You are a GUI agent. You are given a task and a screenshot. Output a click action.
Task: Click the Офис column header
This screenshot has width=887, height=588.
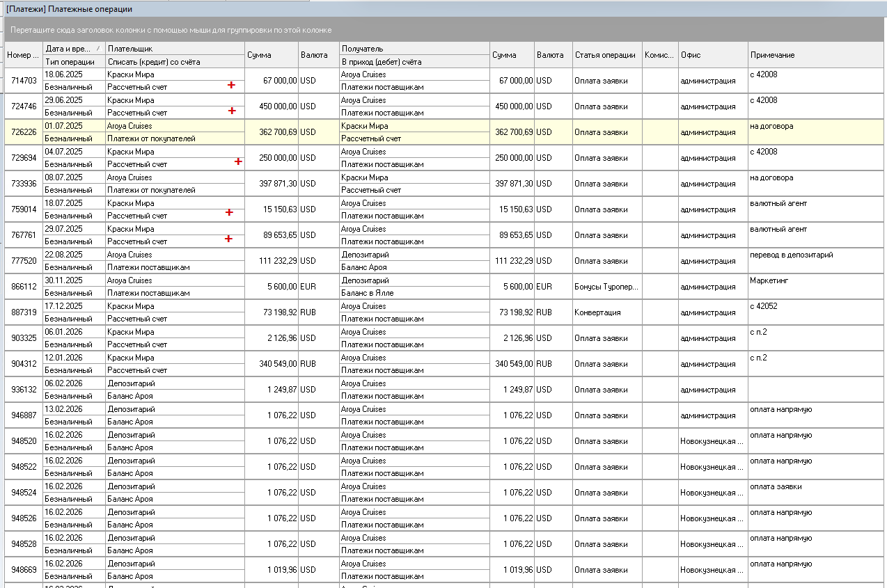point(713,55)
